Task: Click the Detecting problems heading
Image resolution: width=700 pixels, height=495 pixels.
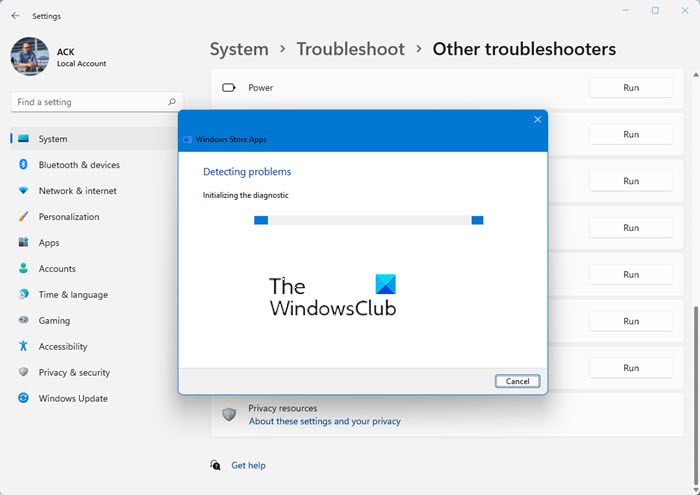Action: (x=247, y=172)
